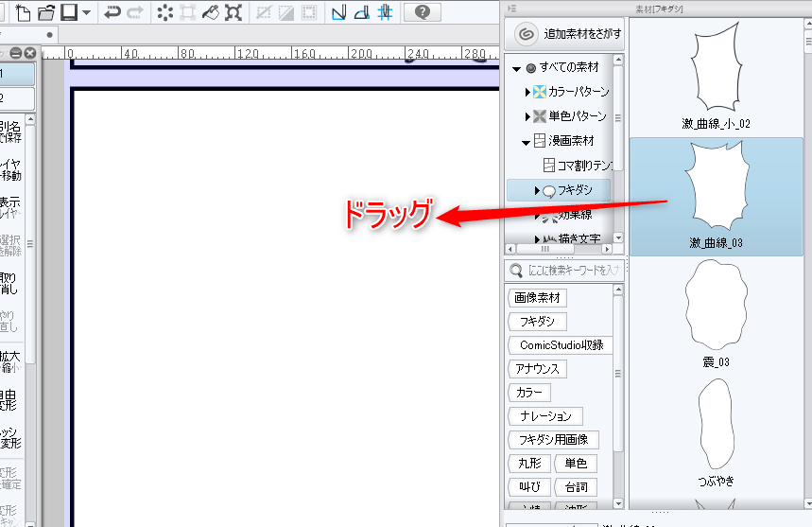This screenshot has height=527, width=812.
Task: Redo the last undone action
Action: coord(135,12)
